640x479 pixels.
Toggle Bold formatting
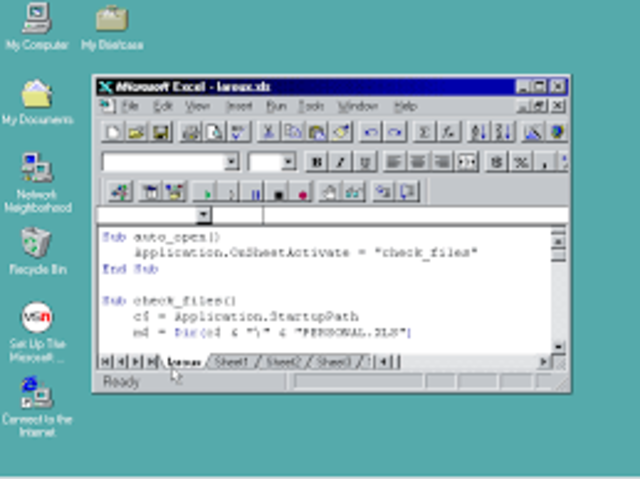pos(317,162)
